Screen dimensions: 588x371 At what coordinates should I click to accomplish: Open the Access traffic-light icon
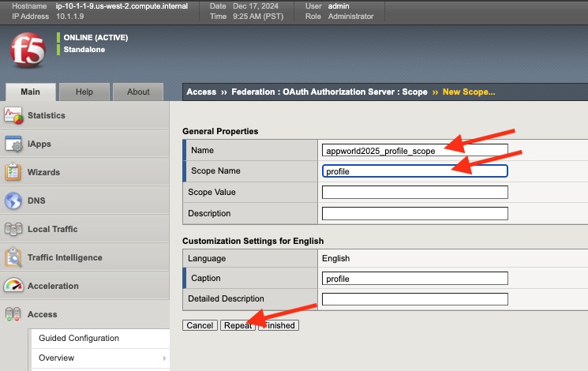13,314
